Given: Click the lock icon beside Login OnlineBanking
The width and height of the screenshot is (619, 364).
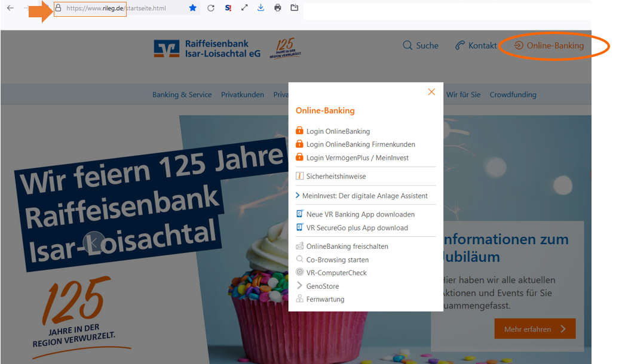Looking at the screenshot, I should (299, 131).
